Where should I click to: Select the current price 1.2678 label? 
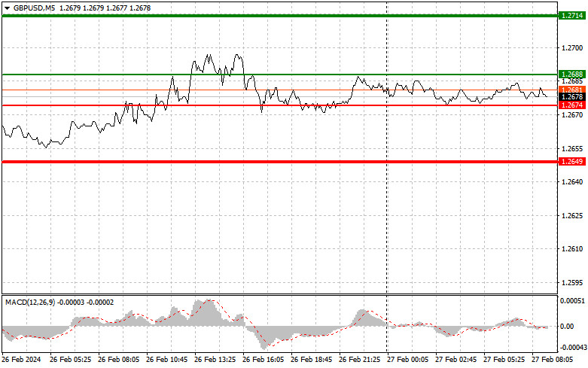[572, 97]
